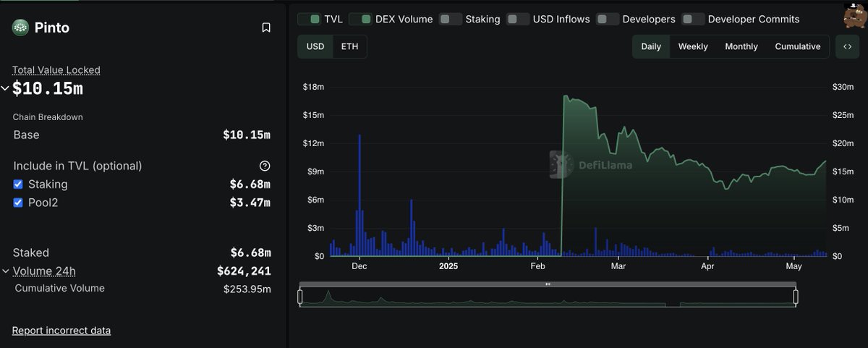The height and width of the screenshot is (348, 868).
Task: Click the Cumulative Volume label
Action: click(x=60, y=288)
